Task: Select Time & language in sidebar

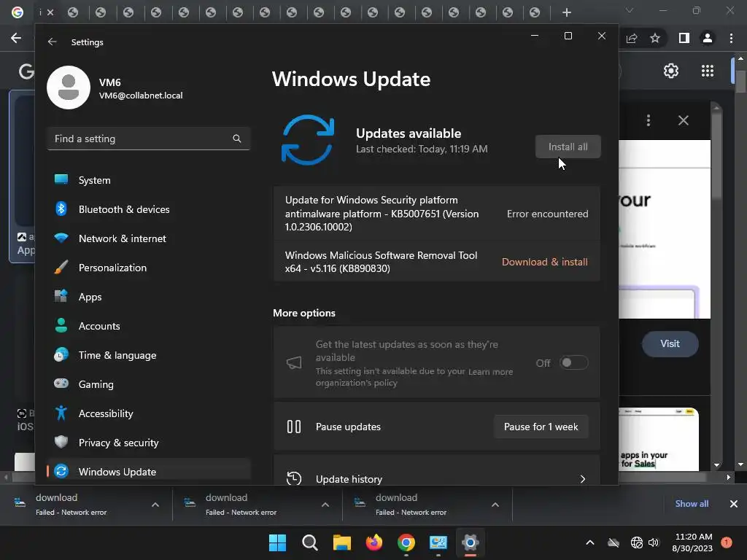Action: coord(149,355)
